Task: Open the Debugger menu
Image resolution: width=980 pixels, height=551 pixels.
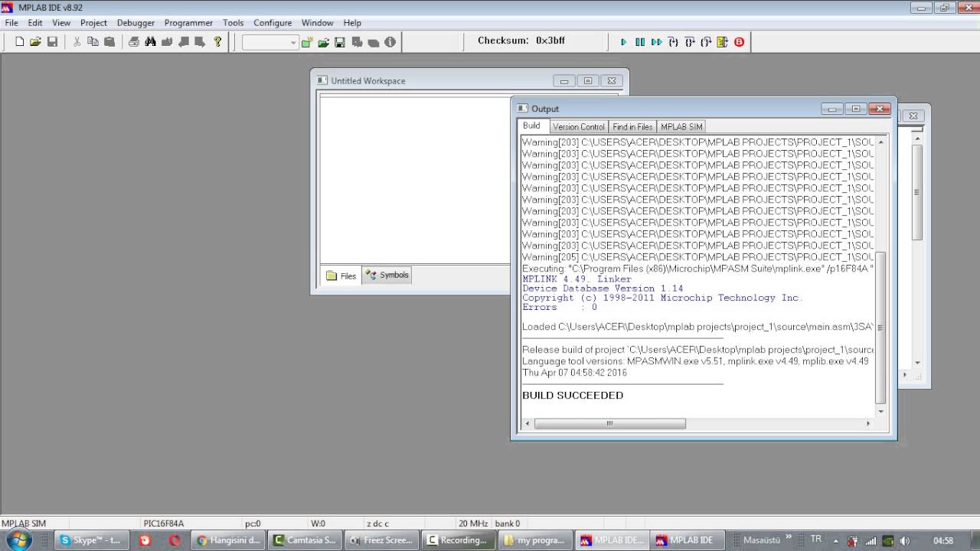Action: coord(136,23)
